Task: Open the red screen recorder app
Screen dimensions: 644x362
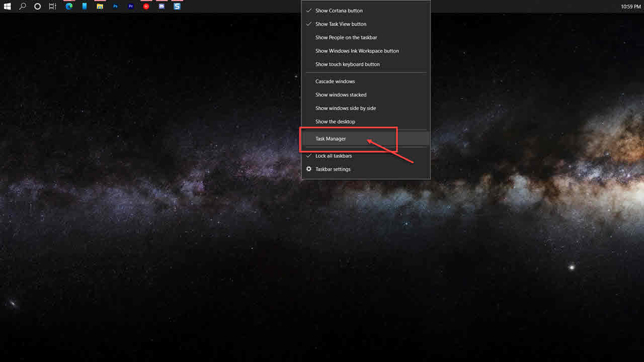Action: click(x=146, y=6)
